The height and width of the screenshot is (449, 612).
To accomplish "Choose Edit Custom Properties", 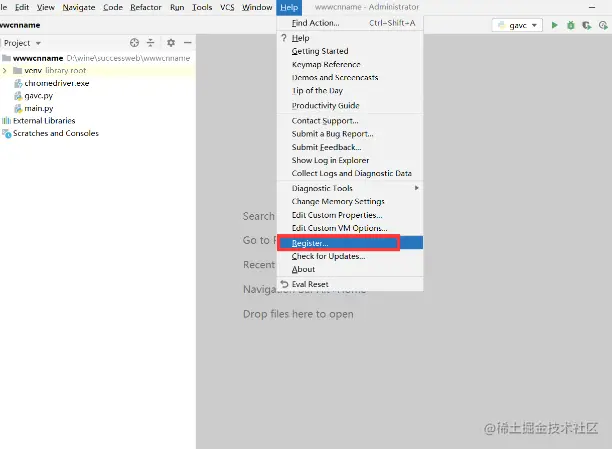I will point(350,215).
